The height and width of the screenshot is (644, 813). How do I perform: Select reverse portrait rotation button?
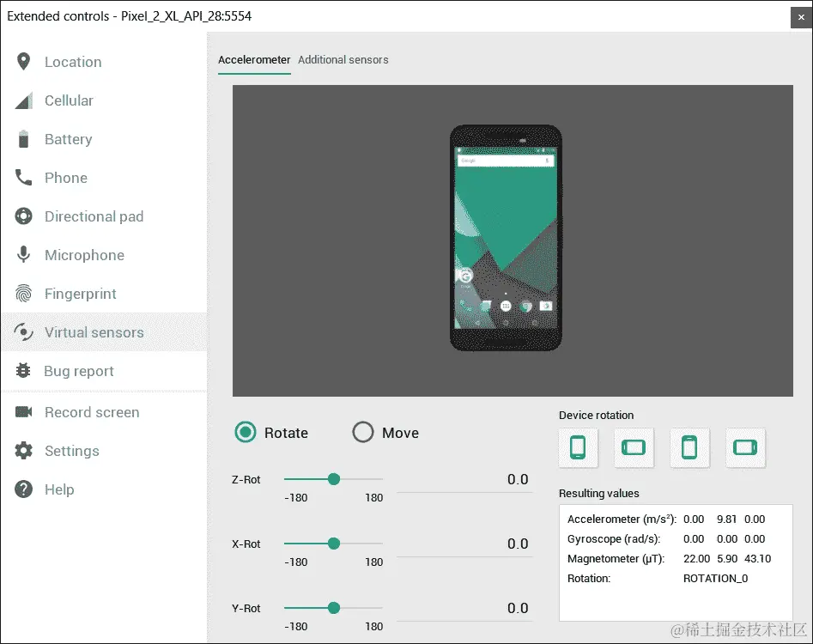click(x=689, y=447)
